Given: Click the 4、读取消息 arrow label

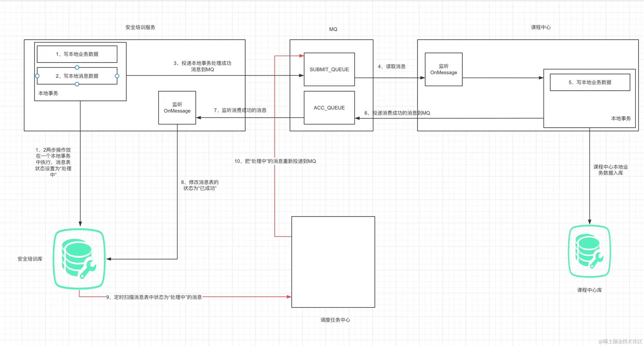Looking at the screenshot, I should [391, 67].
